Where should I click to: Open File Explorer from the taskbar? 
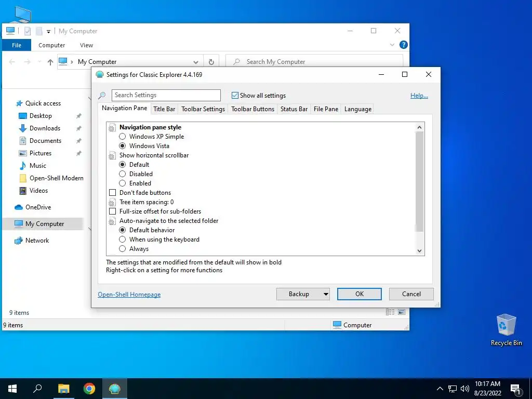point(63,389)
